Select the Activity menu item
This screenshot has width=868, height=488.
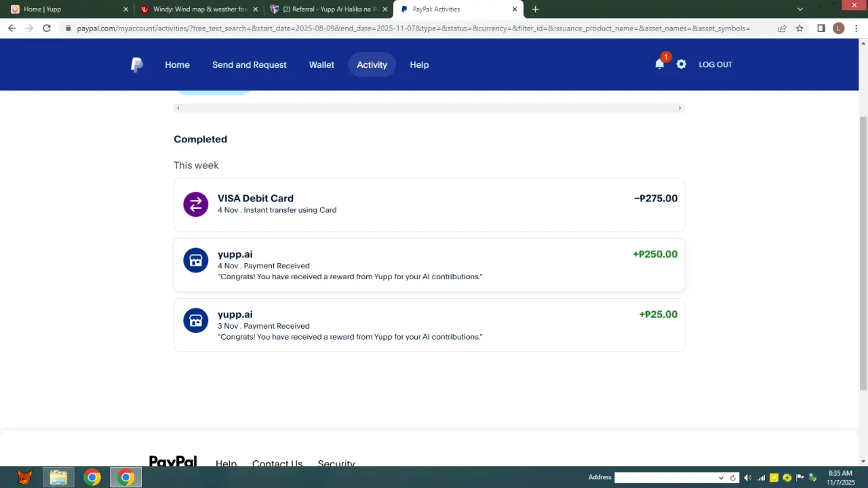[372, 64]
